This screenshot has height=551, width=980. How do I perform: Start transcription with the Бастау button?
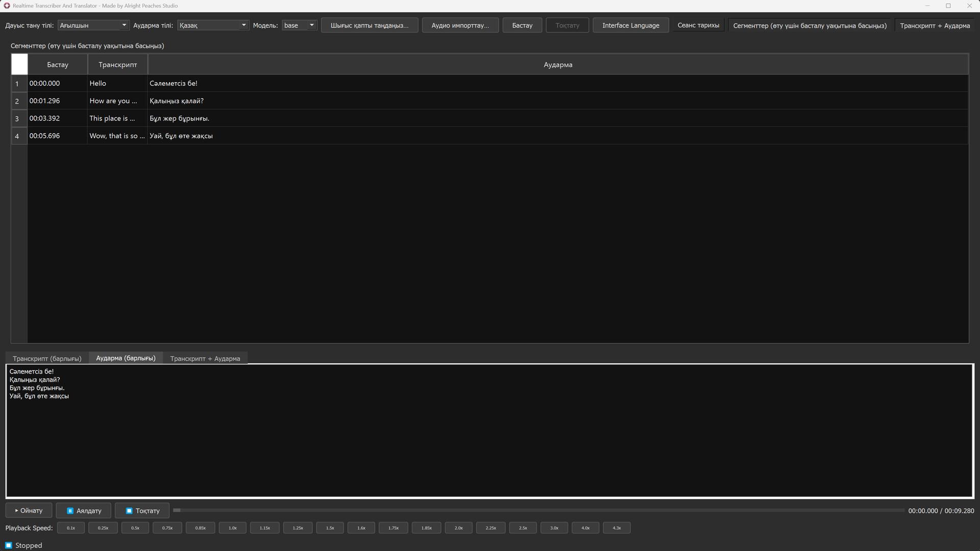click(522, 25)
